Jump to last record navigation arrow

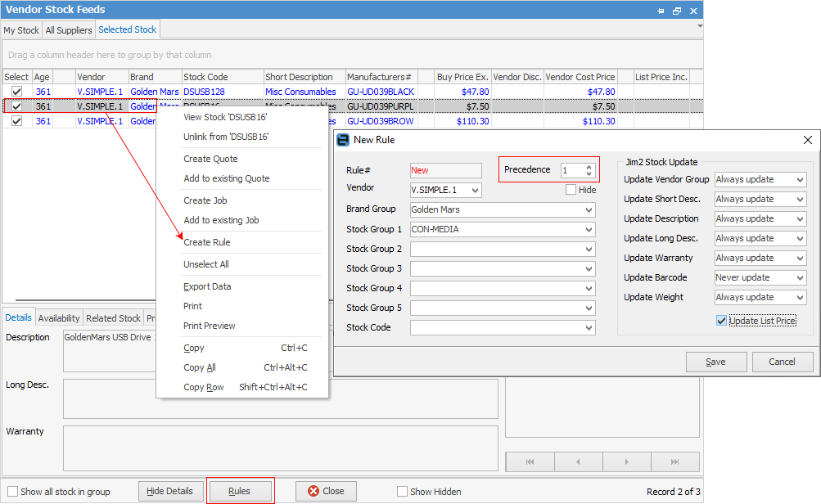pos(674,462)
